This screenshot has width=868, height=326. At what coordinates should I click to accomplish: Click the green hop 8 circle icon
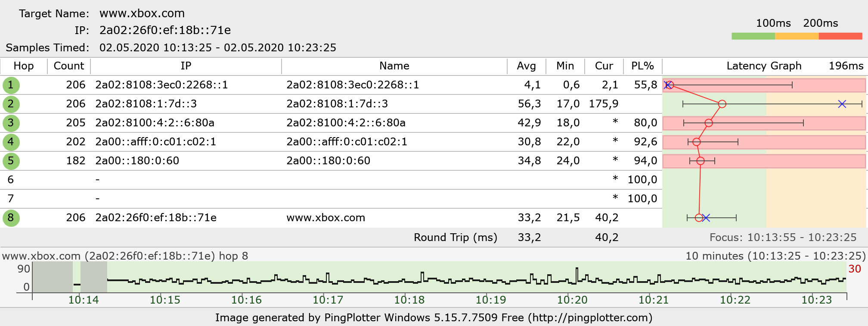click(11, 218)
